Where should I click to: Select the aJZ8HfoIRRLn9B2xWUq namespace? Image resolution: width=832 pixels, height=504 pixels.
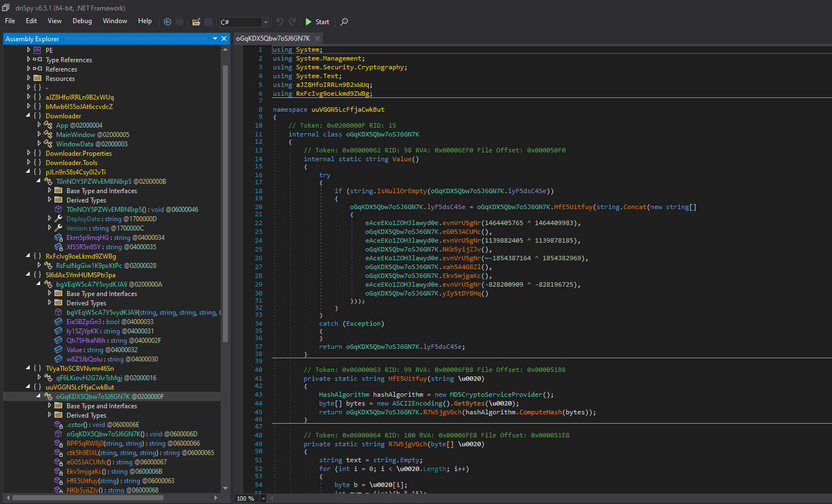(80, 97)
